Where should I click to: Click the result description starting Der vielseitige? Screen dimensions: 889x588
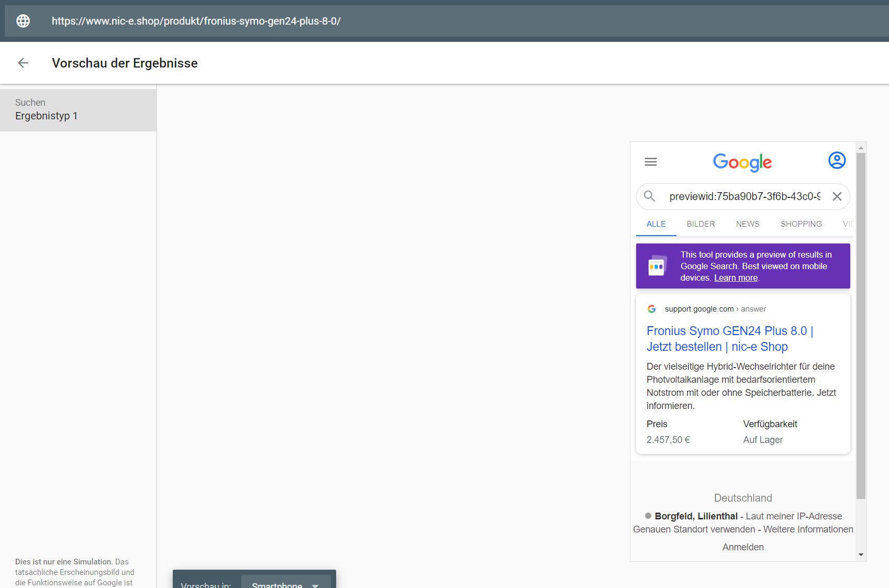coord(741,386)
